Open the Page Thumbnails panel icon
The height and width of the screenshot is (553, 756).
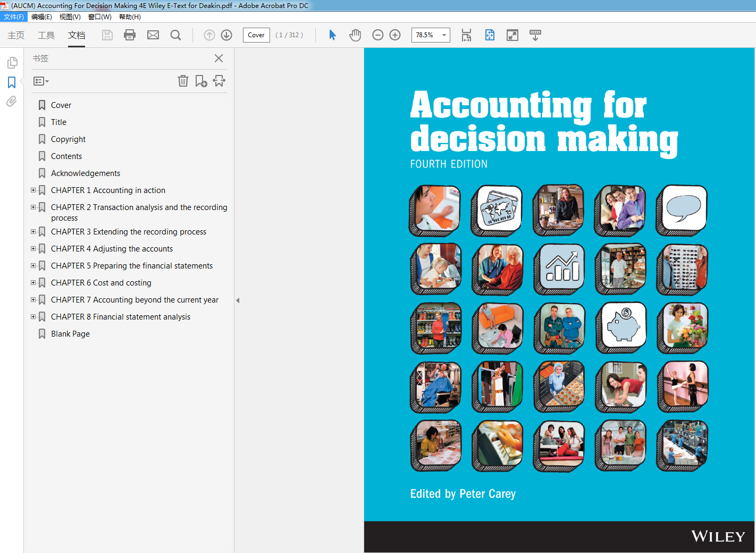pos(12,63)
